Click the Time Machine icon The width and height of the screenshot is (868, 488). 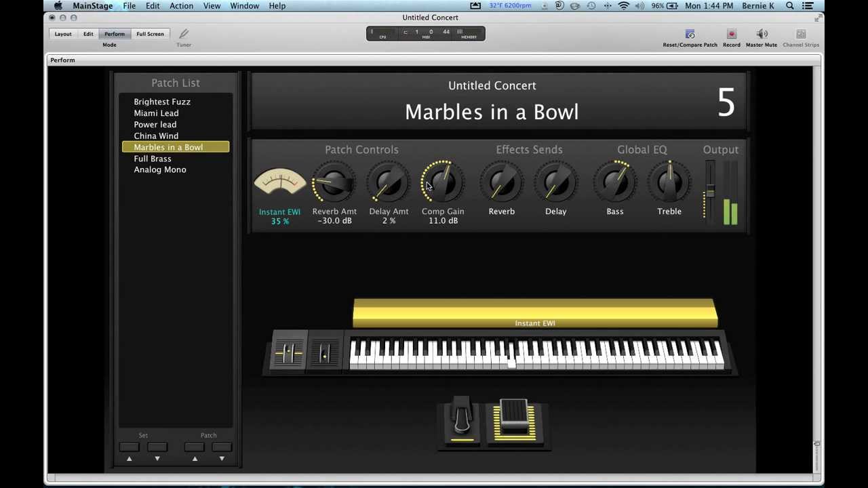(591, 5)
